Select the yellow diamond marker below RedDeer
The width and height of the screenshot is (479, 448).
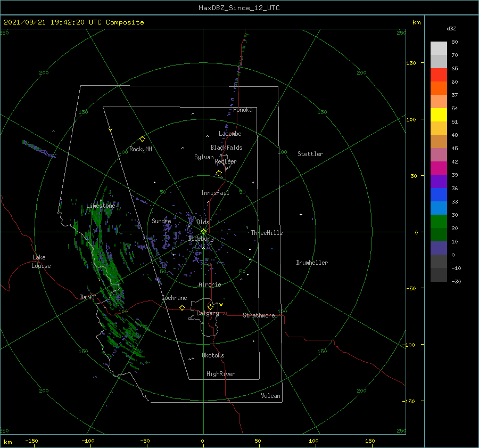(219, 173)
